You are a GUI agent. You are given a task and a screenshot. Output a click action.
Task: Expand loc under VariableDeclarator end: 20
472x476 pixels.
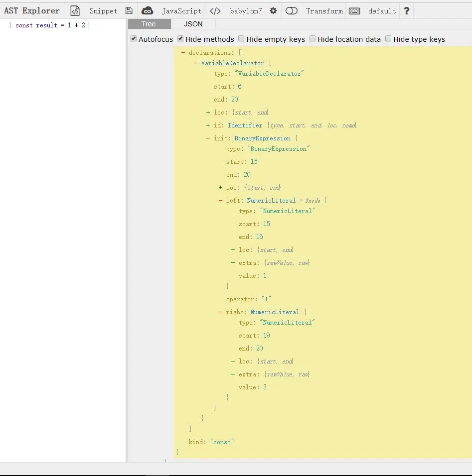click(x=208, y=113)
